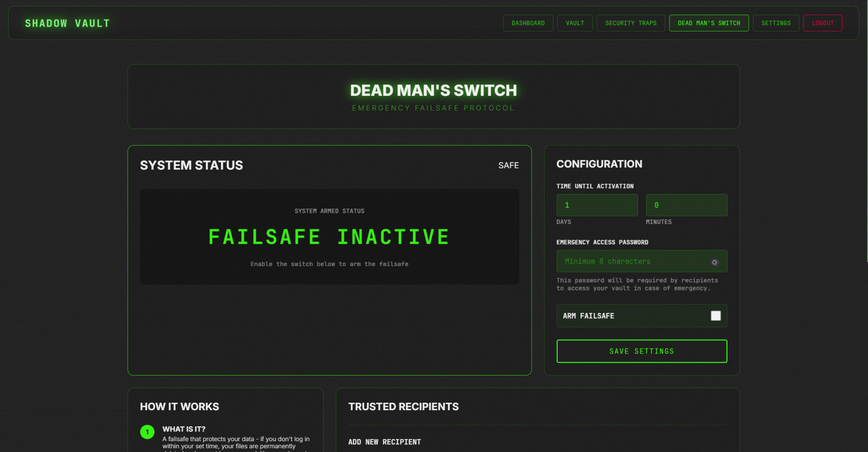
Task: Select the Trusted Recipients heading
Action: click(x=403, y=406)
